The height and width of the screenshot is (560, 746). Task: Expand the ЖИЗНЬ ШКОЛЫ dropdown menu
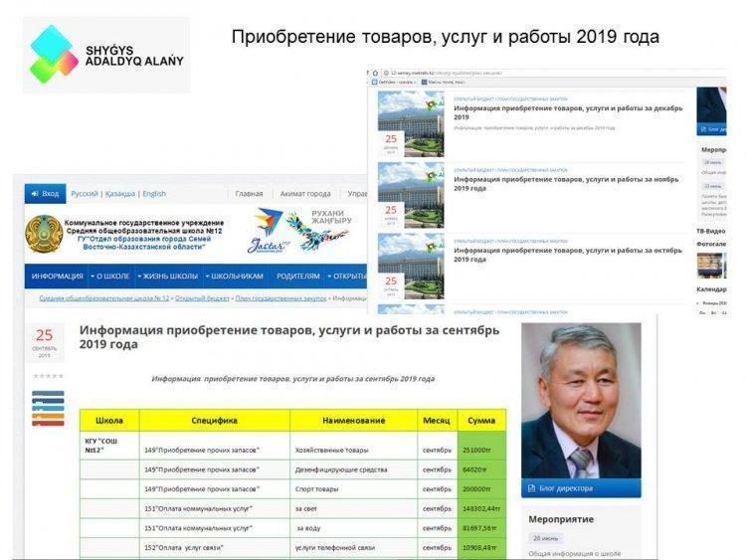coord(168,277)
